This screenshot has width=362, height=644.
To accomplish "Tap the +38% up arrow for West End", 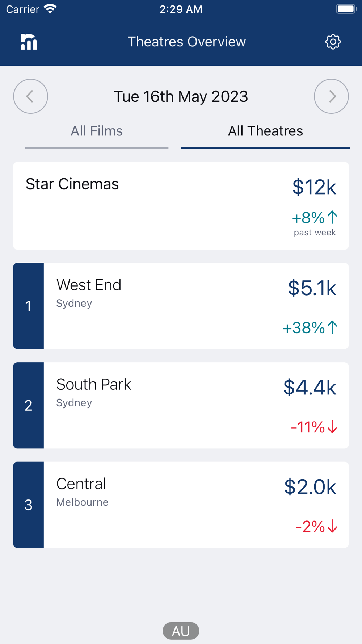I will (x=332, y=327).
